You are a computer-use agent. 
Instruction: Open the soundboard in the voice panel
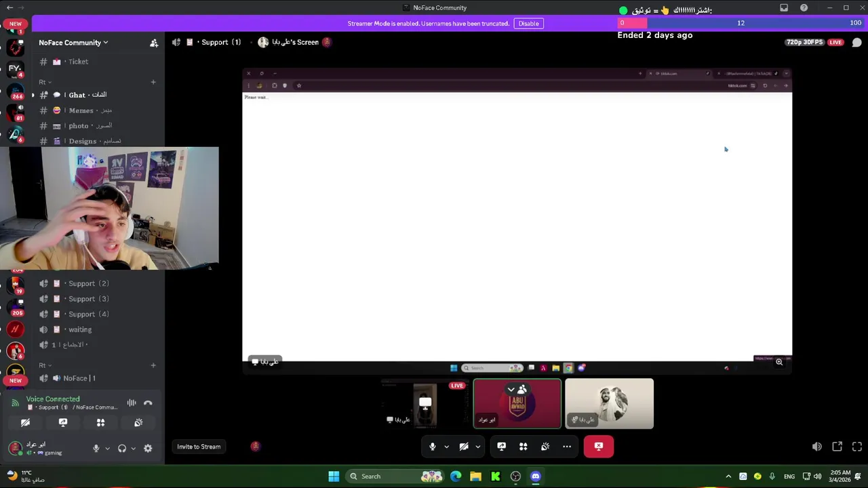[138, 422]
